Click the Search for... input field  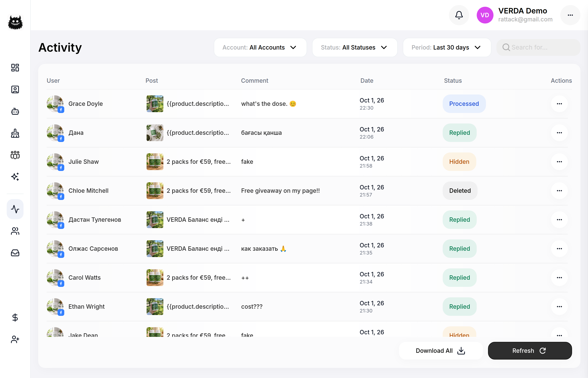[x=538, y=47]
